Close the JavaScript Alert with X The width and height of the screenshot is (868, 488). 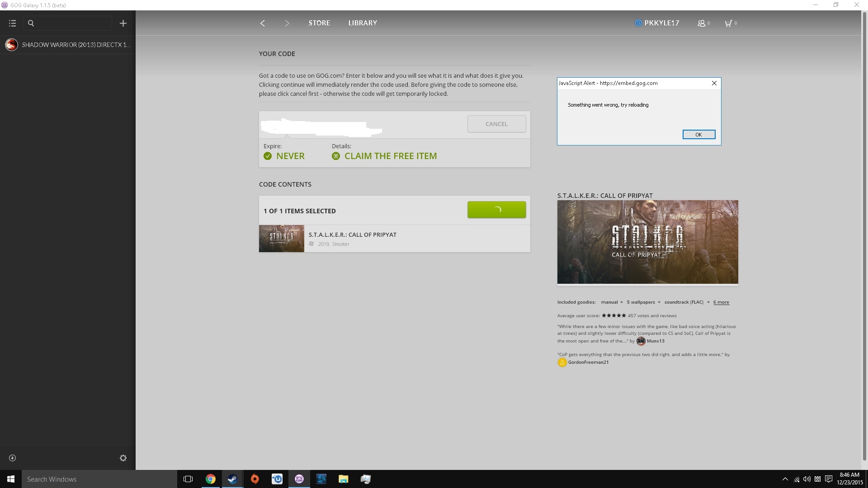click(x=714, y=83)
